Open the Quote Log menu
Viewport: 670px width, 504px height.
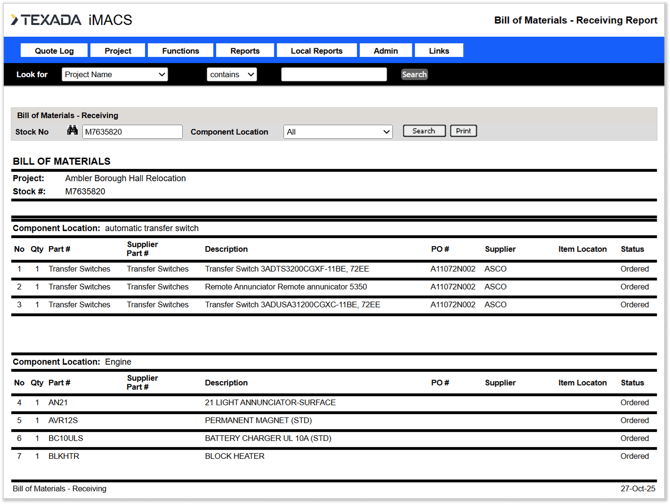click(54, 51)
